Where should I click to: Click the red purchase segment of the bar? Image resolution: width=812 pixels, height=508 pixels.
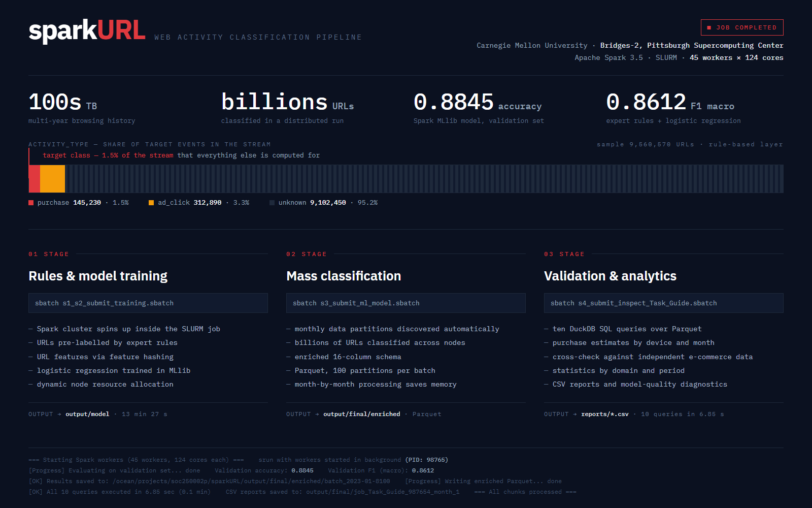click(35, 179)
